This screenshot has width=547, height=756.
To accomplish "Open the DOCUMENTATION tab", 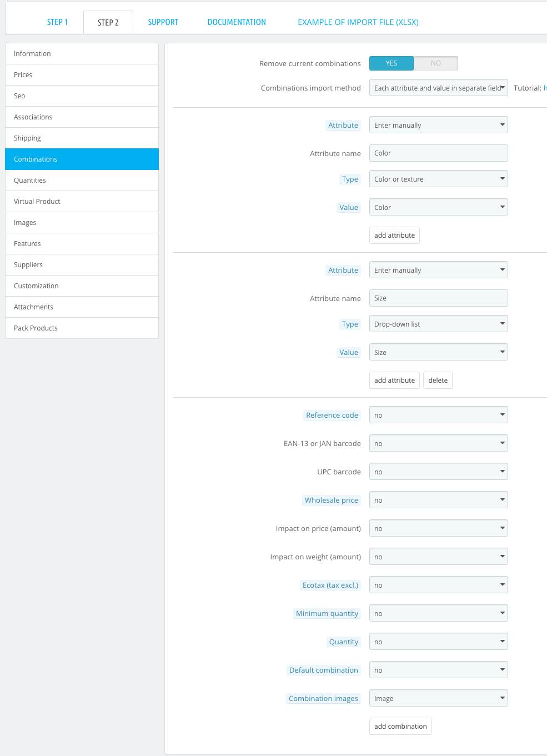I will 237,22.
